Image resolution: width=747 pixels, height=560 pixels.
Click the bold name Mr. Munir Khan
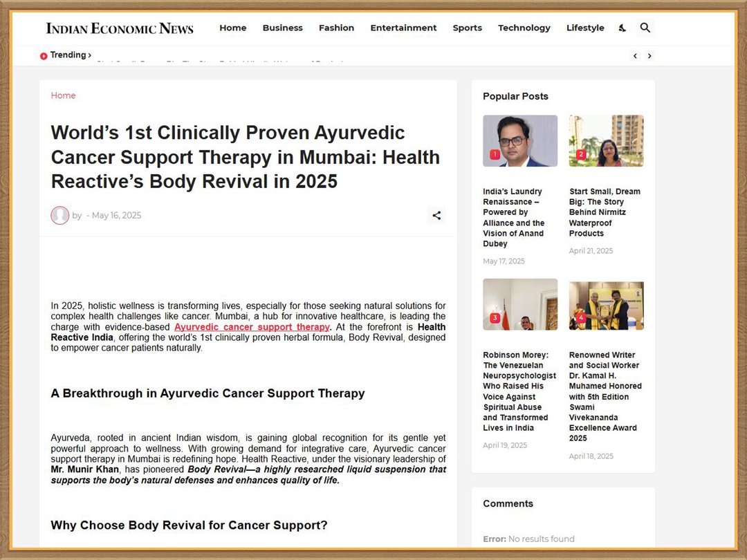coord(85,469)
